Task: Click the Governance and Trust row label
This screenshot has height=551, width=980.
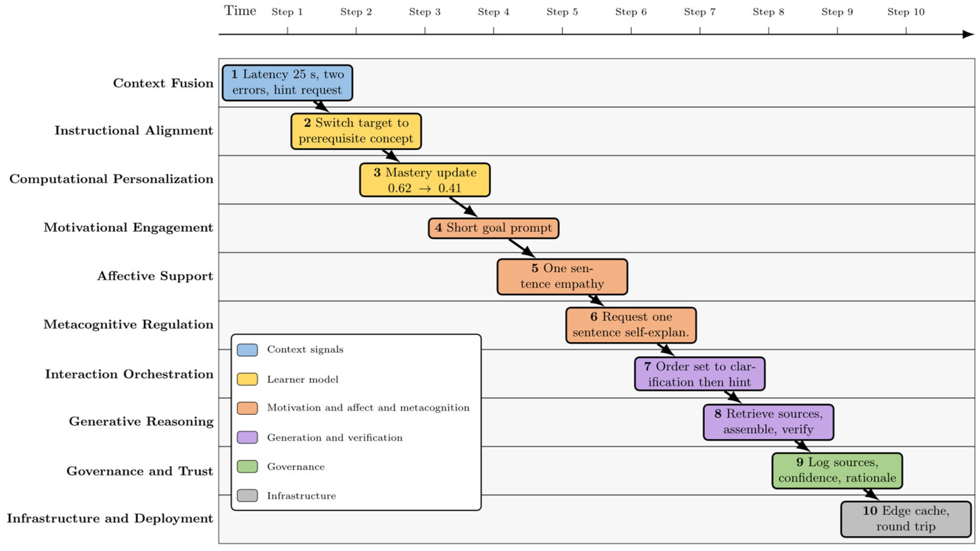Action: [140, 471]
